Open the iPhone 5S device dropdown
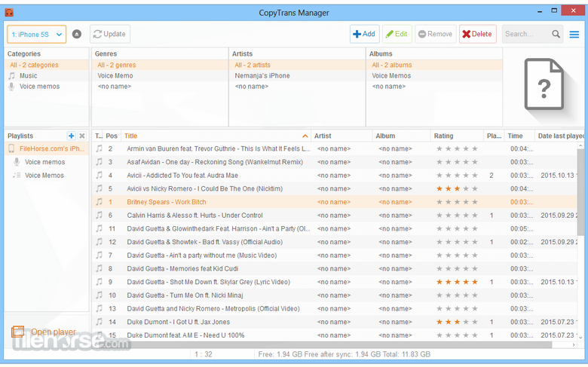 tap(36, 34)
